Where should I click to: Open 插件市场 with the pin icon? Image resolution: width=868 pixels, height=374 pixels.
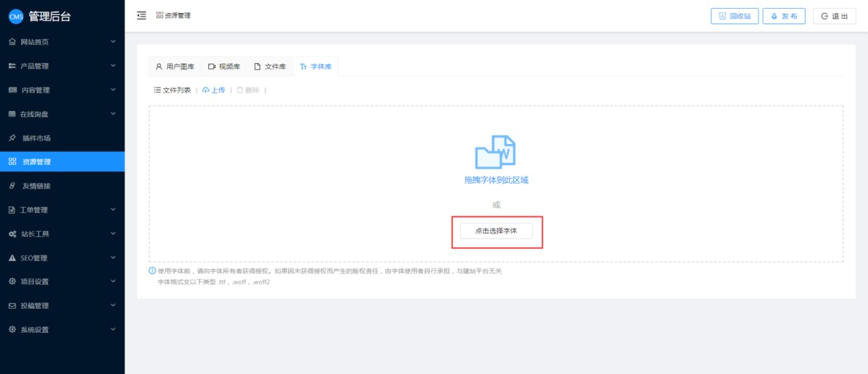point(36,138)
